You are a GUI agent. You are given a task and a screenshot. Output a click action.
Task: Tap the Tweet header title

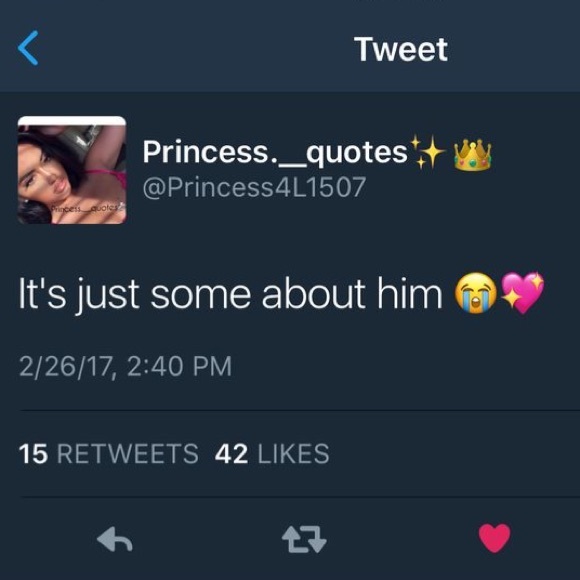point(401,49)
